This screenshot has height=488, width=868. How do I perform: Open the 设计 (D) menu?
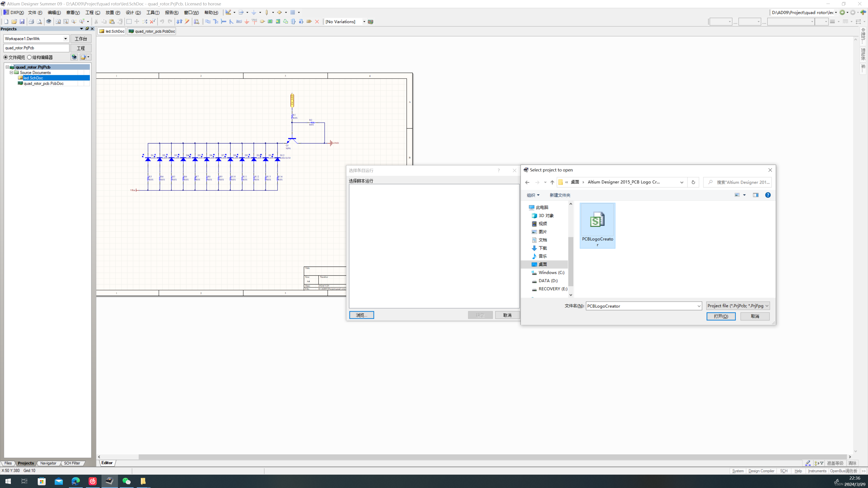click(x=133, y=12)
